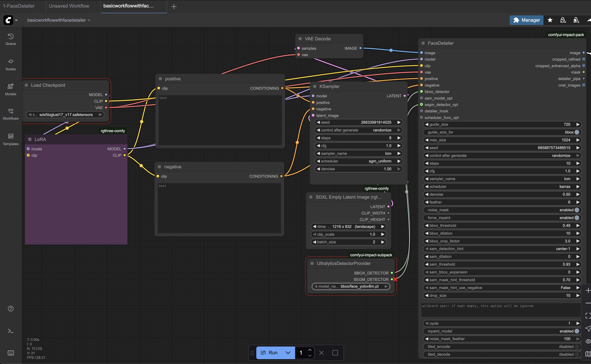Enable the tiled_encode toggle
The width and height of the screenshot is (591, 364).
[x=577, y=347]
